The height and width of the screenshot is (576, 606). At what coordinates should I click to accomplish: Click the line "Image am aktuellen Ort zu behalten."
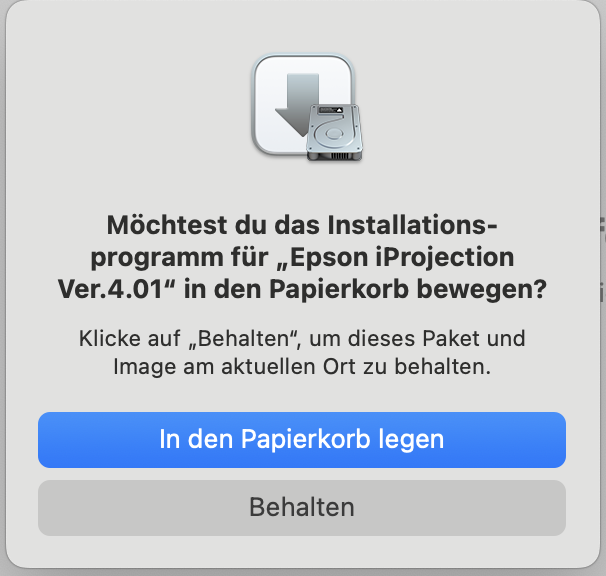pyautogui.click(x=302, y=367)
